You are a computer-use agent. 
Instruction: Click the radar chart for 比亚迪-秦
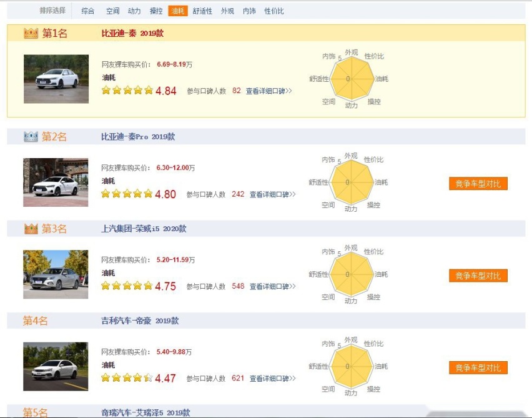(x=351, y=79)
